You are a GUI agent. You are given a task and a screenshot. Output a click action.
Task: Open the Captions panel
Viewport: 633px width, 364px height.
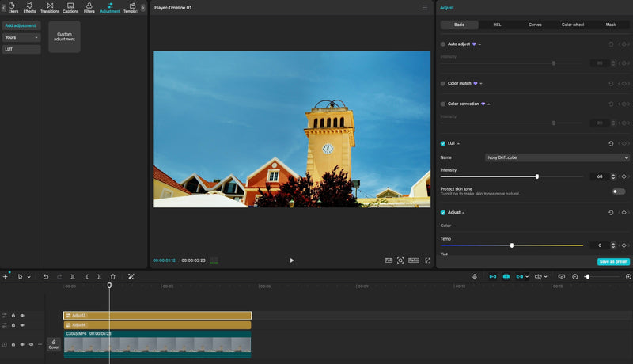coord(70,7)
